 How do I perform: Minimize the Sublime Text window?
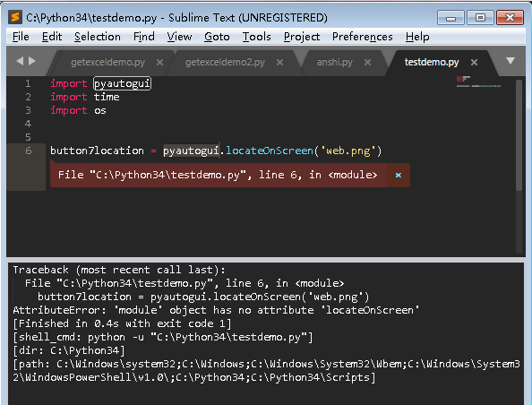450,18
